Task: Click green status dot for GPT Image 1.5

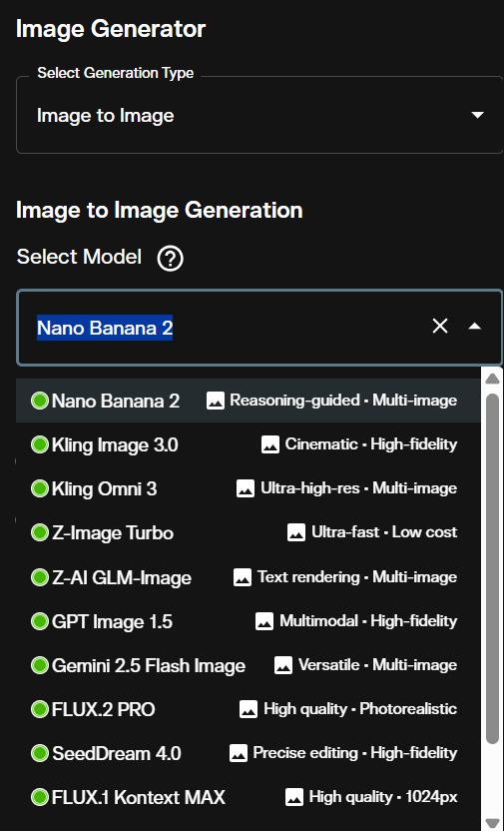Action: tap(40, 621)
